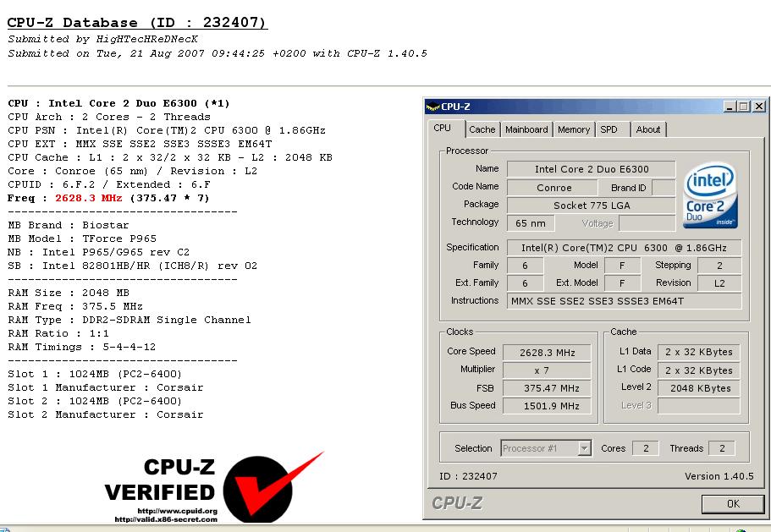Click the OK button in CPU-Z

tap(733, 503)
